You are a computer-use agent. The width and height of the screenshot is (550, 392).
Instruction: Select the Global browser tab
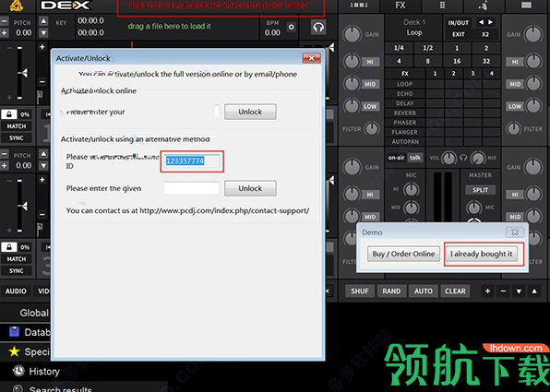[x=34, y=313]
